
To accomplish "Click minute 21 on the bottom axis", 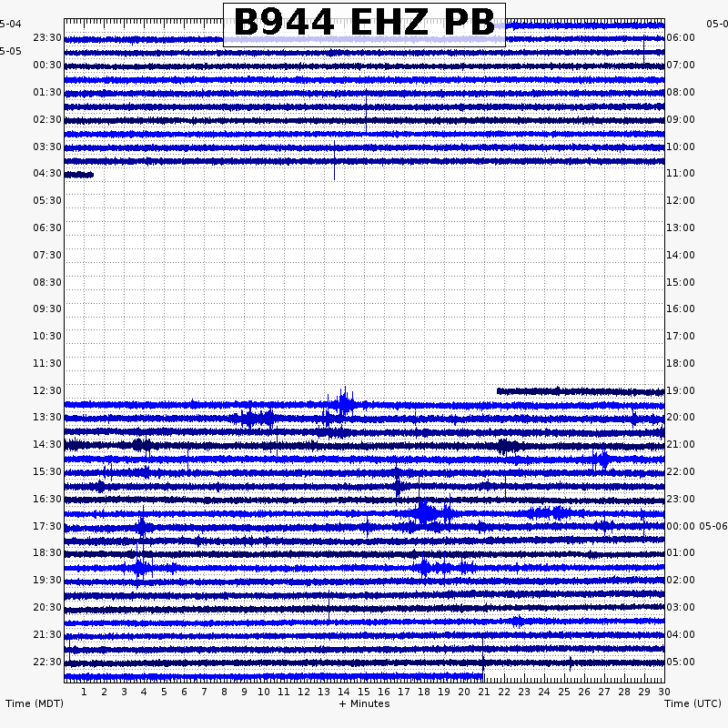I will (484, 692).
